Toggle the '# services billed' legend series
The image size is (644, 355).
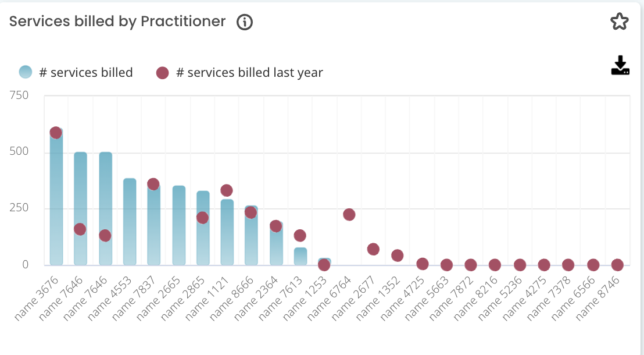click(76, 73)
